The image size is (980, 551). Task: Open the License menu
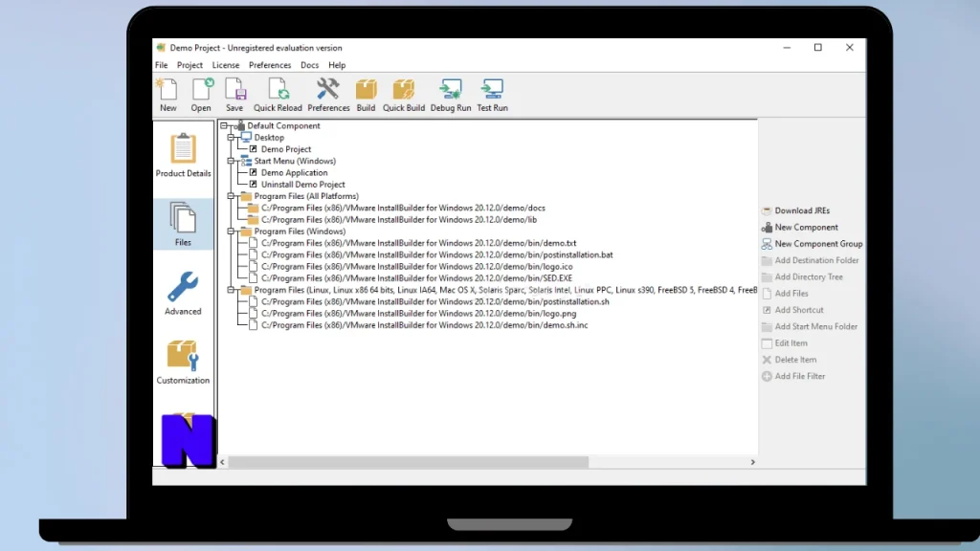tap(226, 65)
